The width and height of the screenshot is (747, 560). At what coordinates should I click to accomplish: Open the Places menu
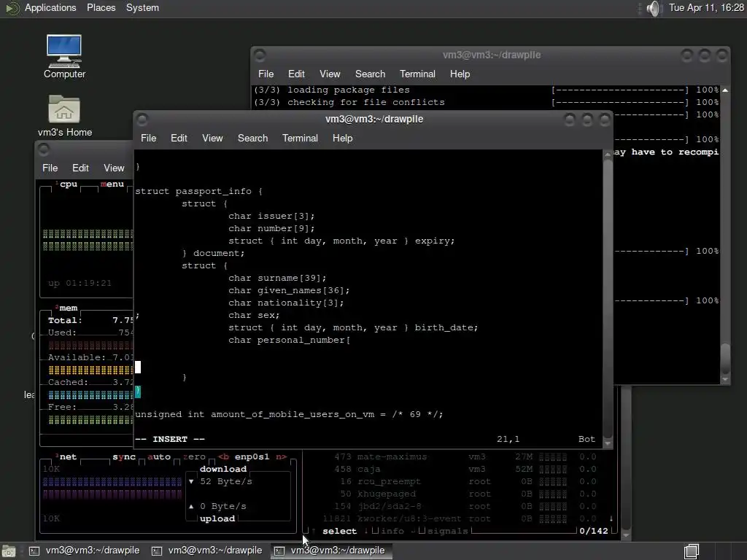coord(101,8)
